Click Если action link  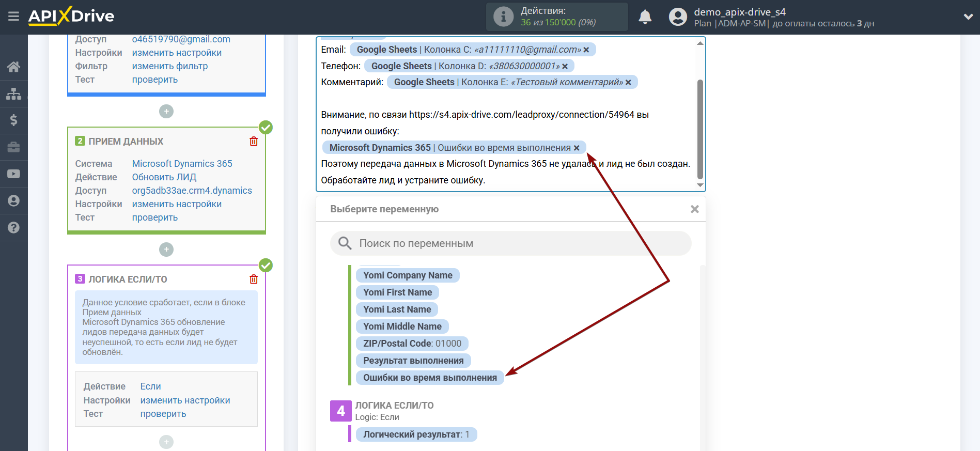tap(150, 386)
